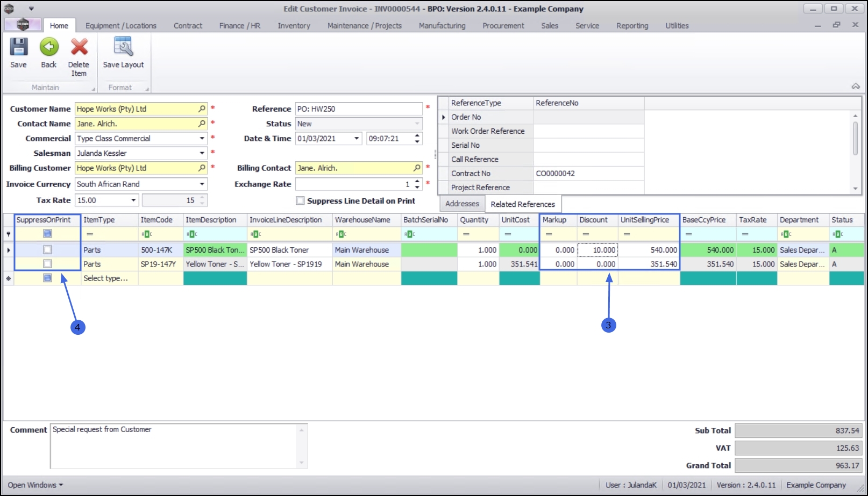Click Select type… in new row

[106, 278]
